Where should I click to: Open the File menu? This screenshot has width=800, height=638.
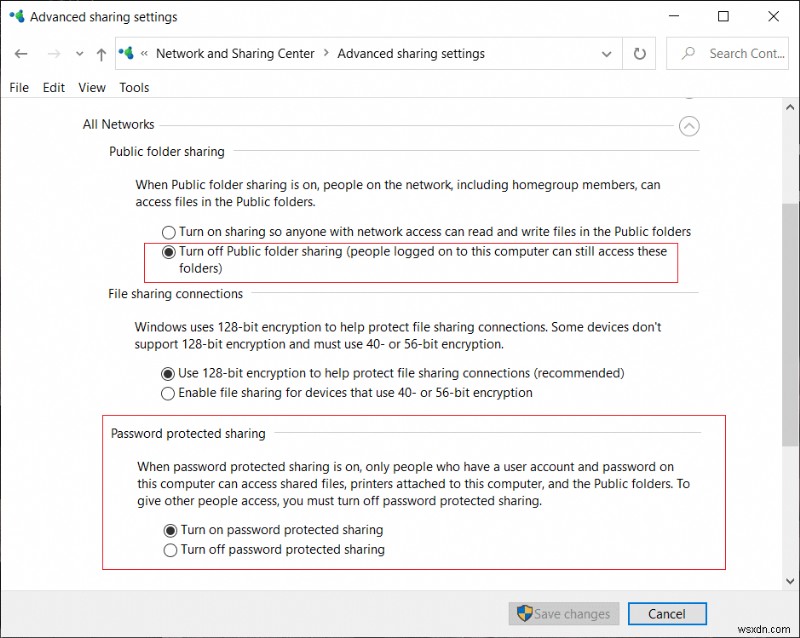[x=19, y=87]
